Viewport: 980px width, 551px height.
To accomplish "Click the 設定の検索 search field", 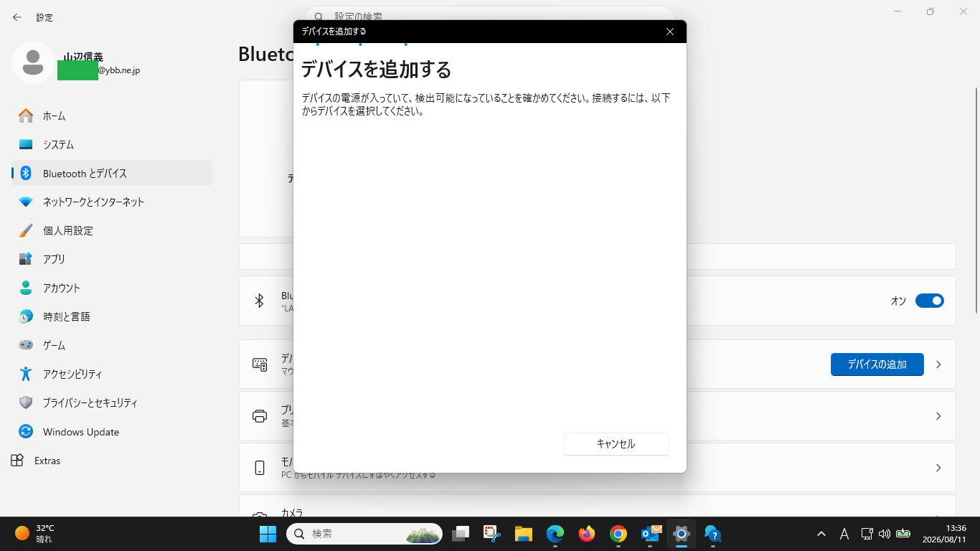I will 490,16.
